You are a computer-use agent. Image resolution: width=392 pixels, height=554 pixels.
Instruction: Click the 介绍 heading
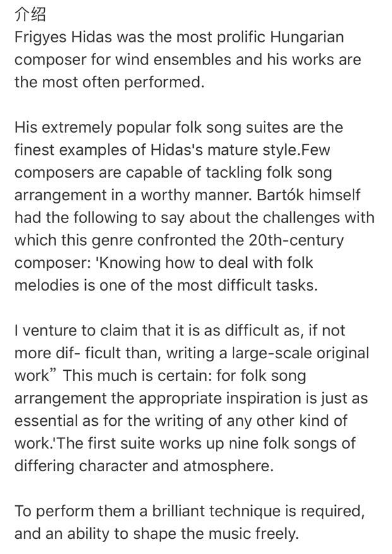[x=30, y=15]
